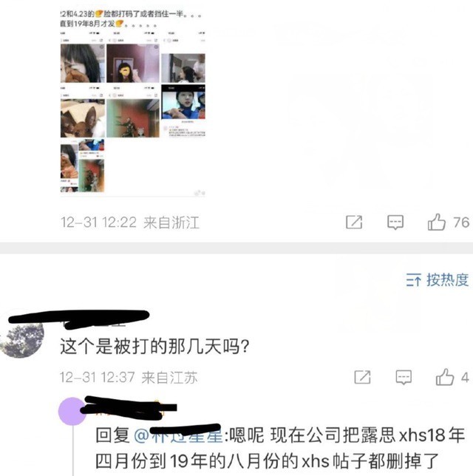Open the top-right thumbnail in the grid
The width and height of the screenshot is (473, 476).
tap(183, 68)
